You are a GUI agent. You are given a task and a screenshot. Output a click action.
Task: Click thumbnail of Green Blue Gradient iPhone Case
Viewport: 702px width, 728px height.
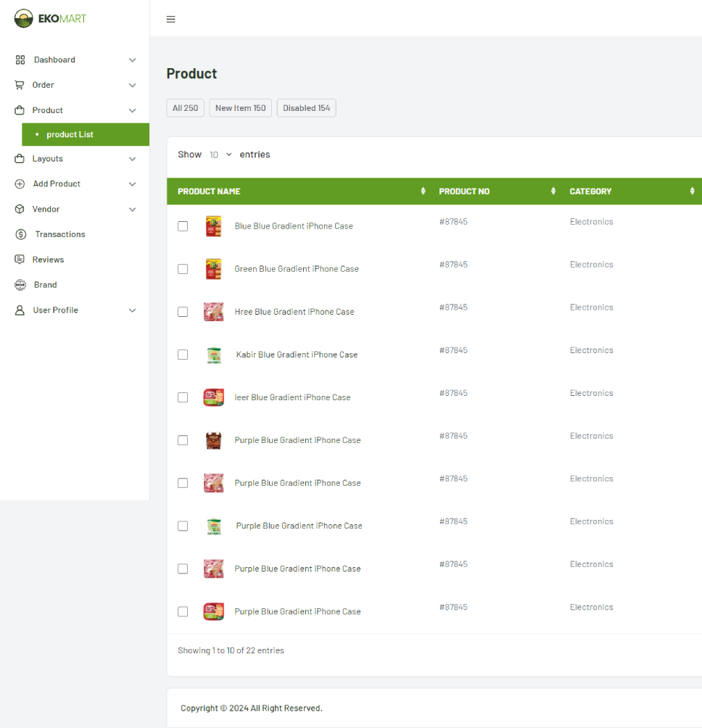213,269
